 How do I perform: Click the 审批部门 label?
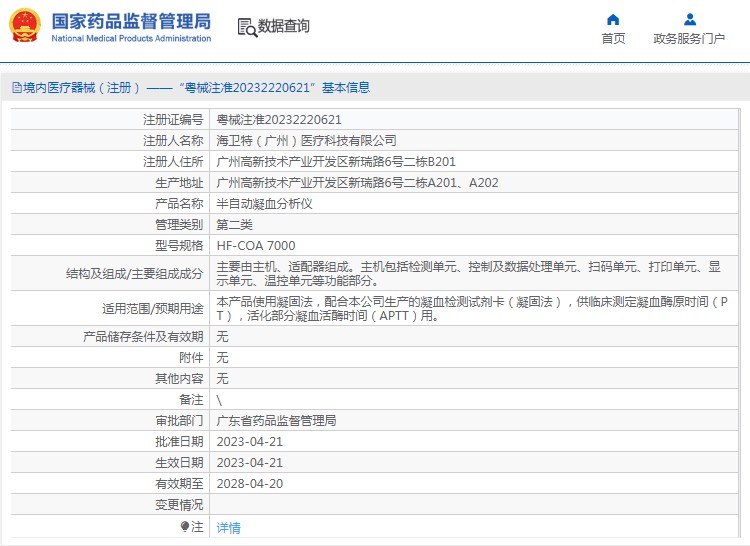[x=179, y=421]
